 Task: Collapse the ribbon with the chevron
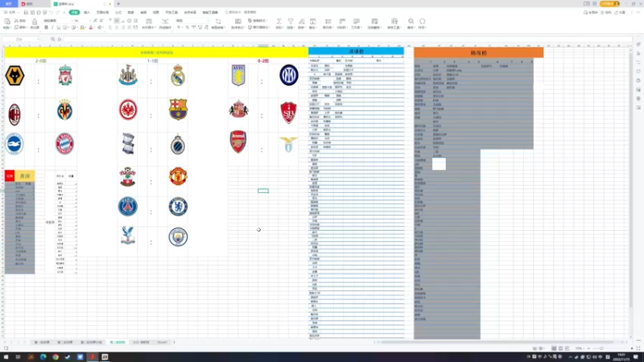pyautogui.click(x=638, y=12)
